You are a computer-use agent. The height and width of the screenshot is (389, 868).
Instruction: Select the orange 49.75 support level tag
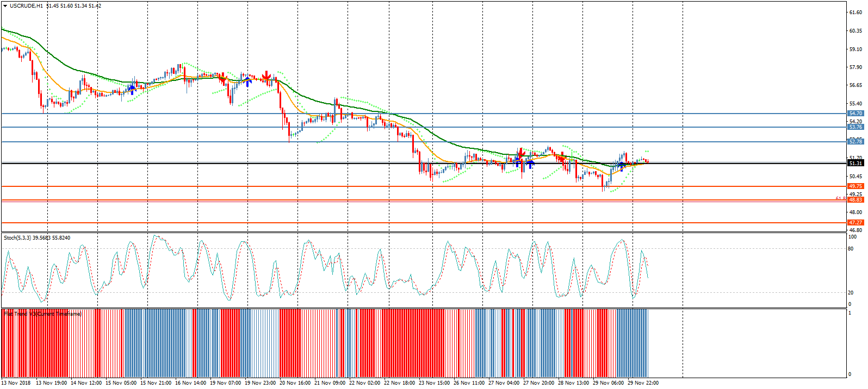click(855, 186)
